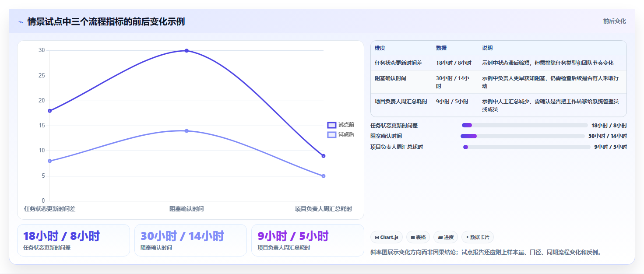Viewport: 644px width, 274px height.
Task: Toggle the 试点后 legend item
Action: [341, 134]
